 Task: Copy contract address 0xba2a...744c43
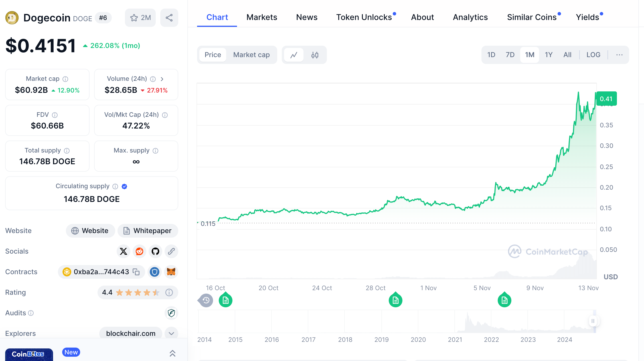click(x=136, y=272)
